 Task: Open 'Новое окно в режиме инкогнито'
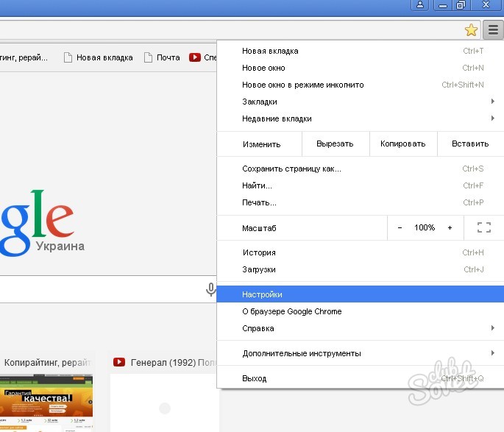[x=361, y=85]
